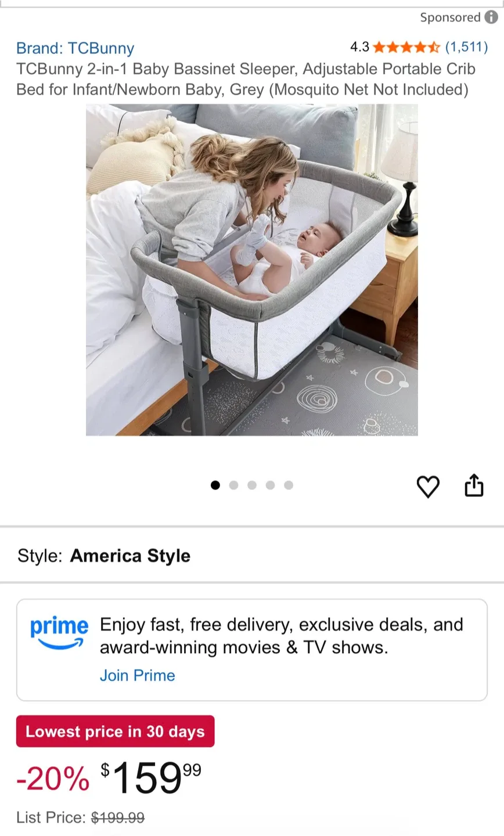Select the second image carousel dot
The image size is (504, 836).
coord(233,485)
